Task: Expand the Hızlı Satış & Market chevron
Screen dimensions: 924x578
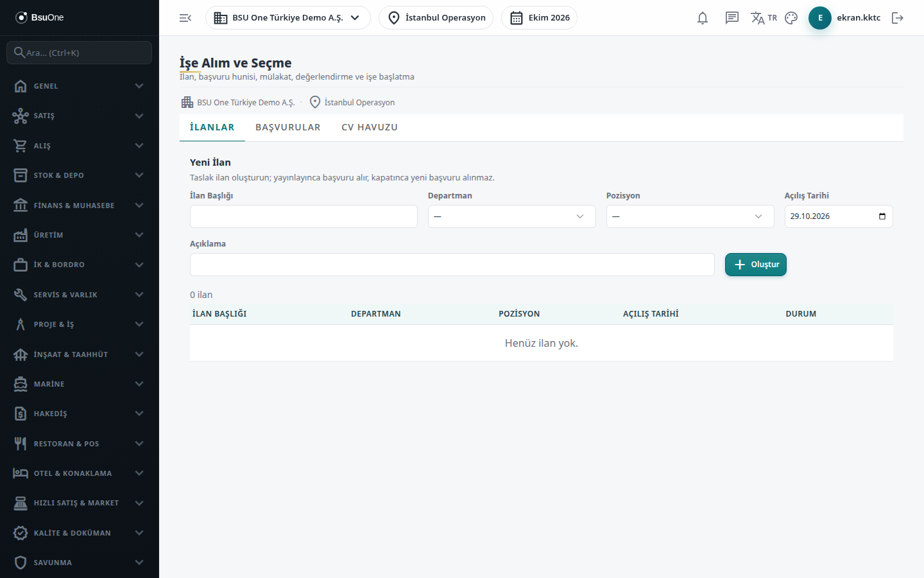Action: point(139,503)
